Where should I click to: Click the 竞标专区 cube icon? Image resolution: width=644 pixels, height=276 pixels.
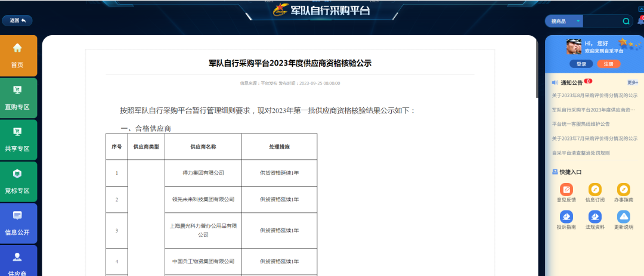[x=17, y=173]
